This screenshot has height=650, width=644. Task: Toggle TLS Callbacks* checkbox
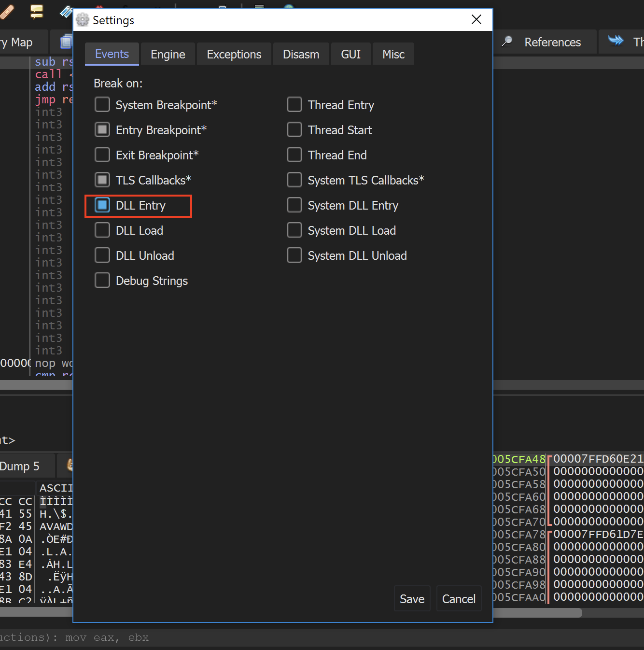(x=102, y=180)
